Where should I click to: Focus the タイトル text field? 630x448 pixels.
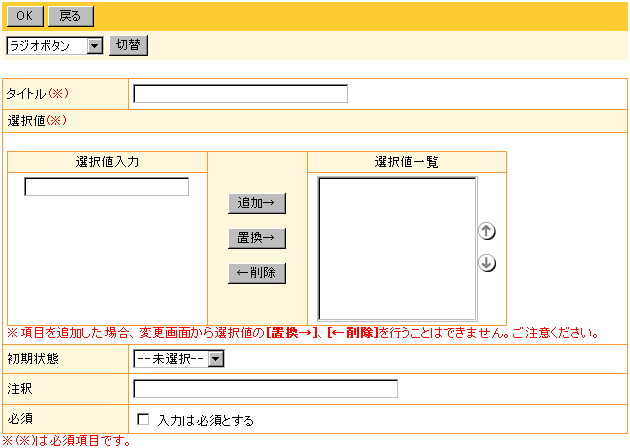tap(240, 94)
